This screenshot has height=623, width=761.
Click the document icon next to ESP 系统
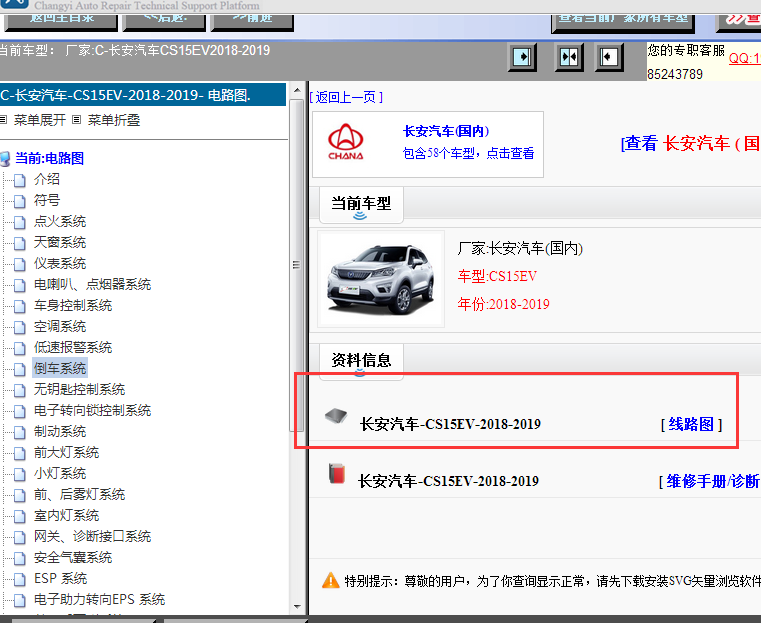click(x=20, y=580)
